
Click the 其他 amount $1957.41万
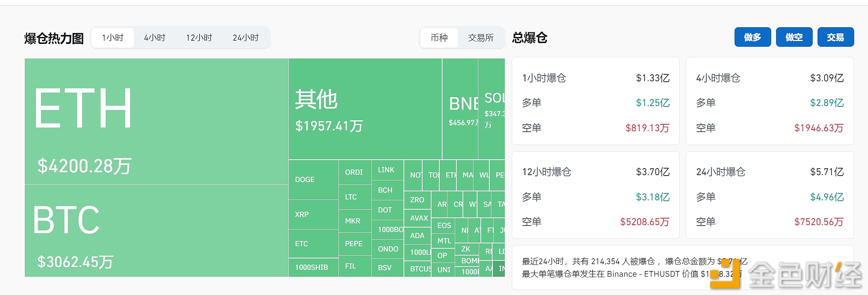(x=329, y=126)
